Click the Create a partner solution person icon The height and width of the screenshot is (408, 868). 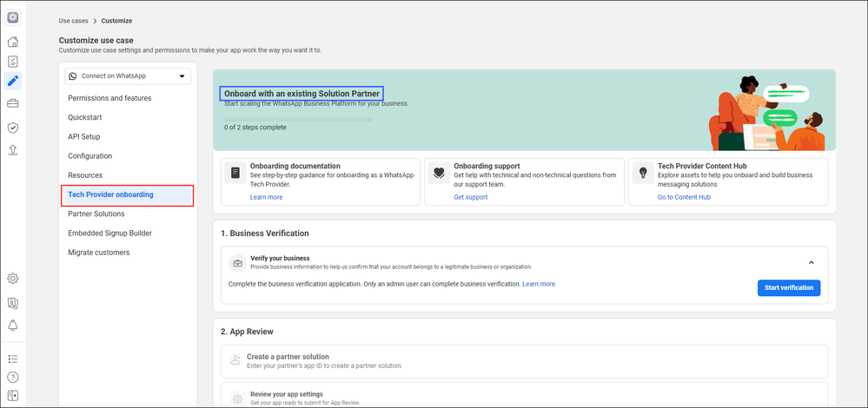point(235,360)
